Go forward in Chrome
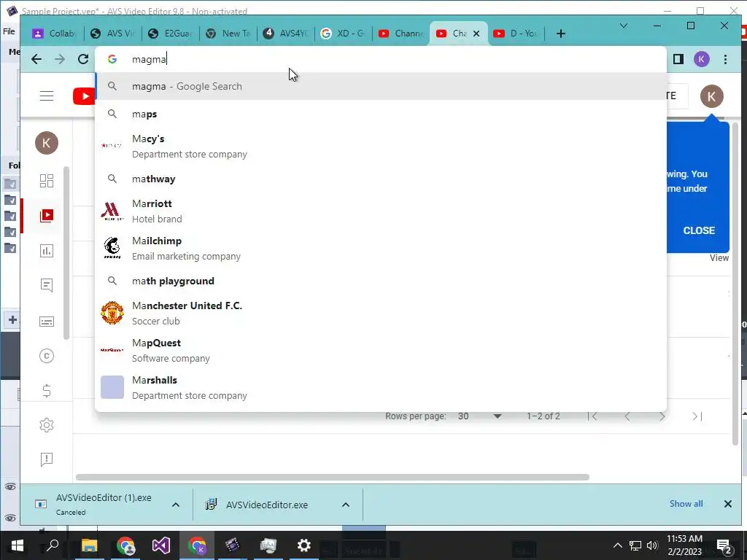This screenshot has width=747, height=560. [60, 59]
